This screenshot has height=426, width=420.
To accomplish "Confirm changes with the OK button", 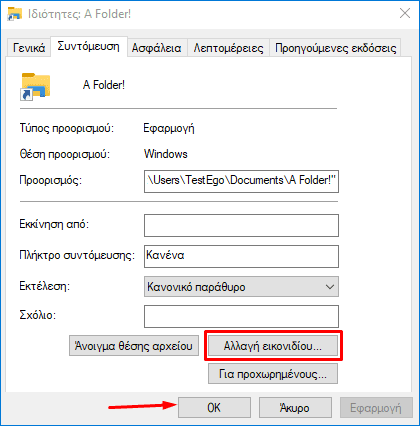I will coord(214,407).
